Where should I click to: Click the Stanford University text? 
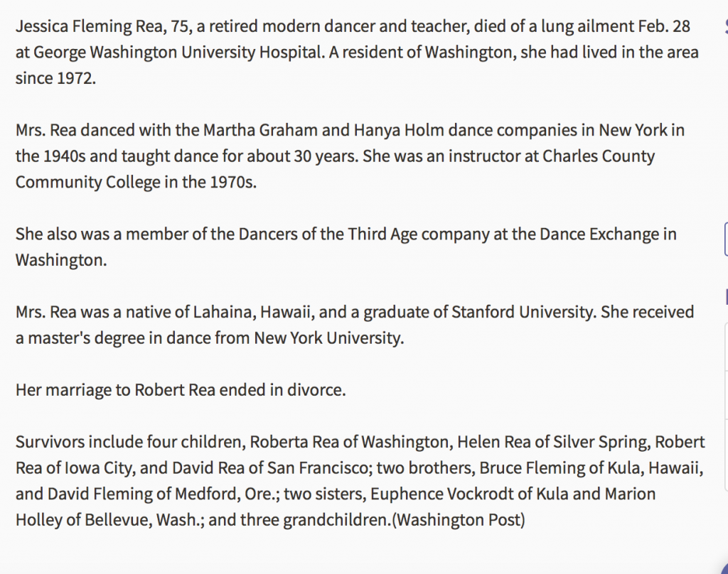523,313
